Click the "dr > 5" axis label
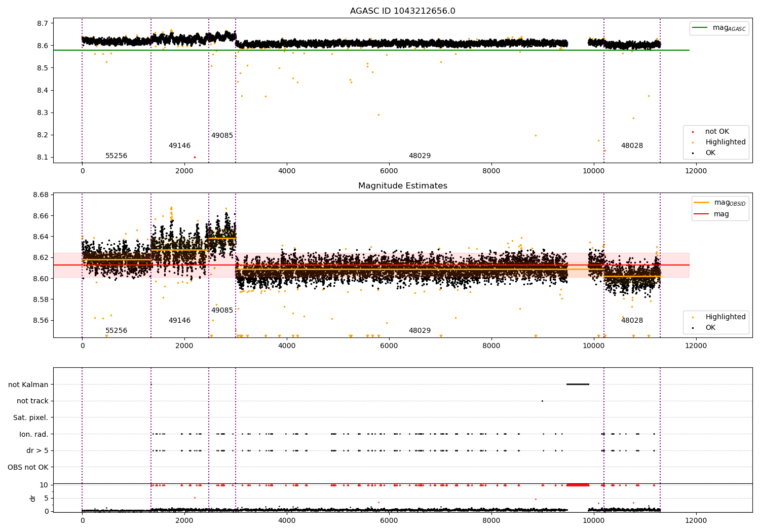 (37, 451)
